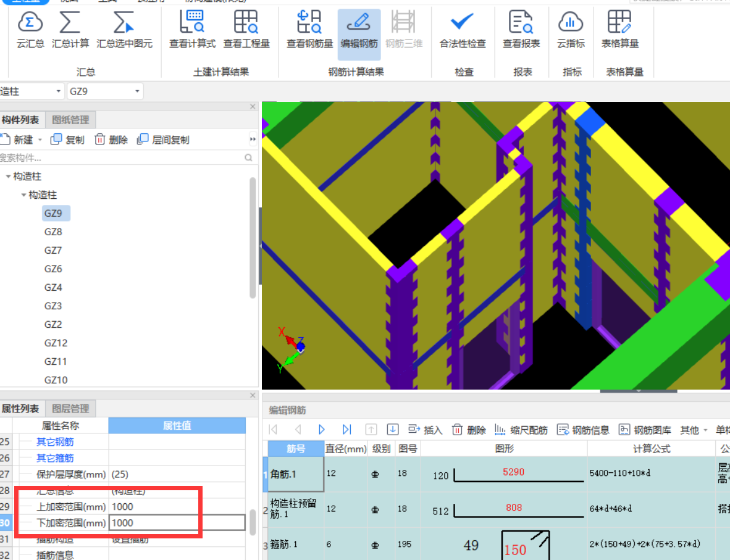
Task: Go to first rebar record
Action: pyautogui.click(x=273, y=429)
